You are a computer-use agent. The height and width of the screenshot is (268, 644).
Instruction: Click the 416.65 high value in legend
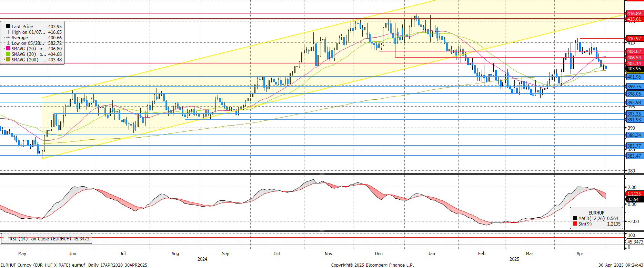coord(55,32)
